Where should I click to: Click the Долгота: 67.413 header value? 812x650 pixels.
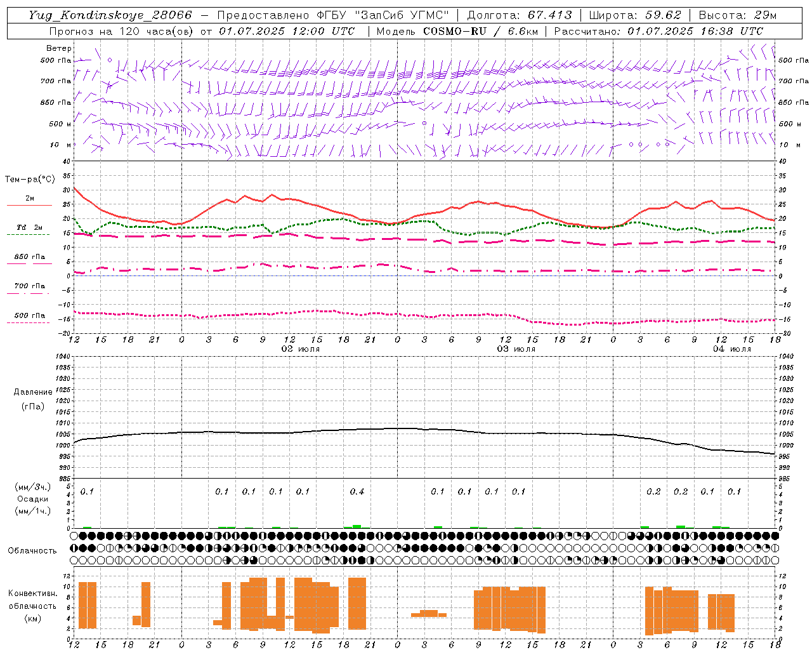tap(520, 15)
